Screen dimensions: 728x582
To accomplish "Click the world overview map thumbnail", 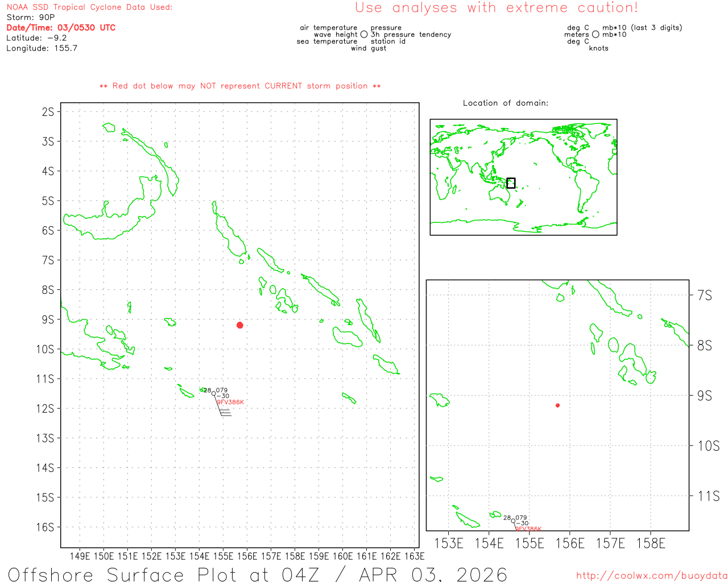I will [x=523, y=177].
